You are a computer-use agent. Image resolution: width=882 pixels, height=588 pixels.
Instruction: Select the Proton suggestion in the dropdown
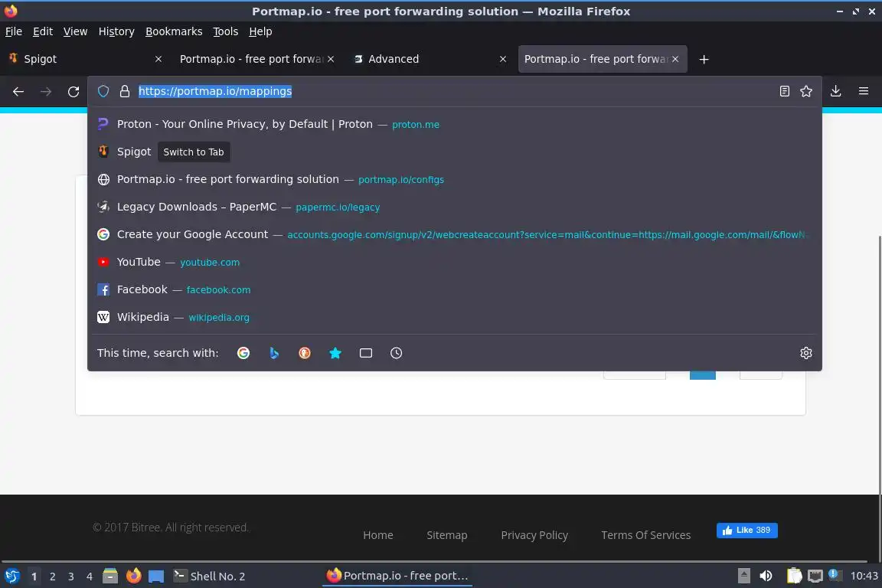click(455, 124)
